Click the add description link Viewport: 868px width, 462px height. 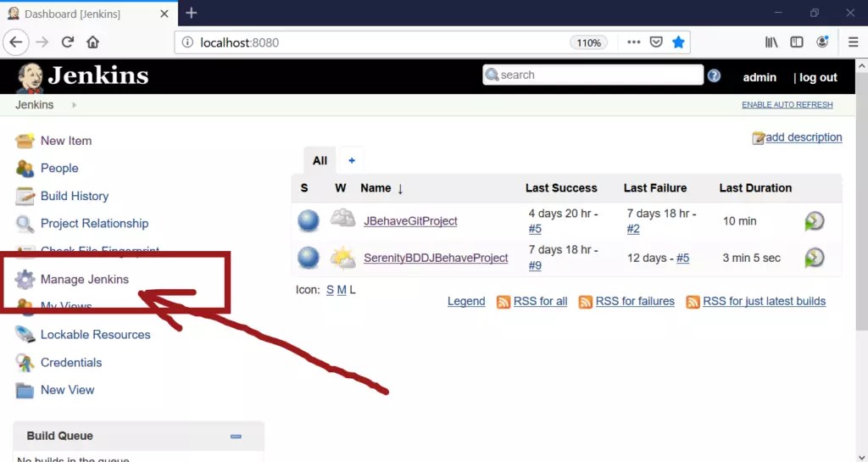[804, 137]
